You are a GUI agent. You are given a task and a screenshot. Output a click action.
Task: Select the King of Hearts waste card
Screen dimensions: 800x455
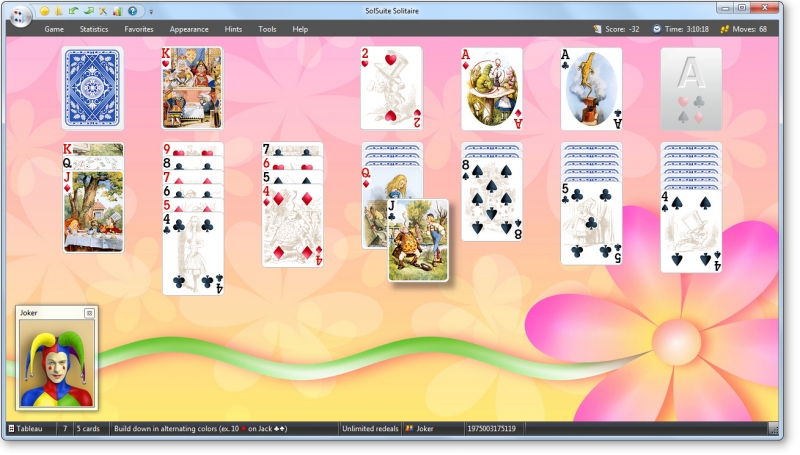pos(192,88)
